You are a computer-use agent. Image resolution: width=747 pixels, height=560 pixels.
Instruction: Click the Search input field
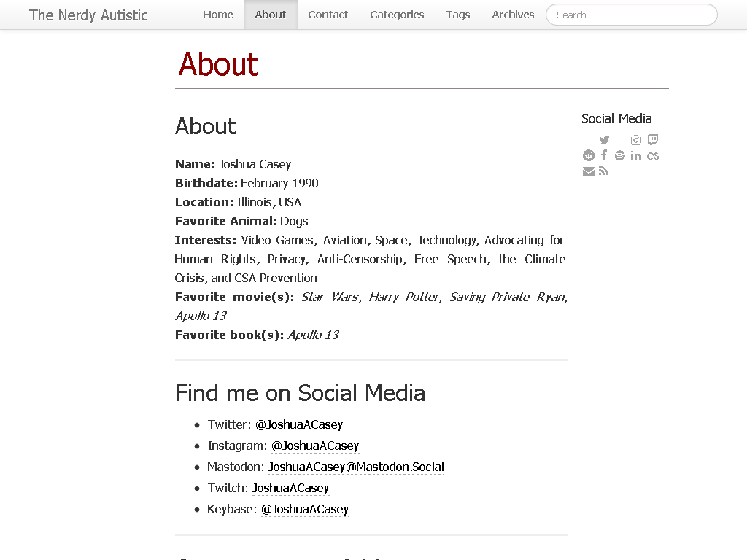point(631,15)
